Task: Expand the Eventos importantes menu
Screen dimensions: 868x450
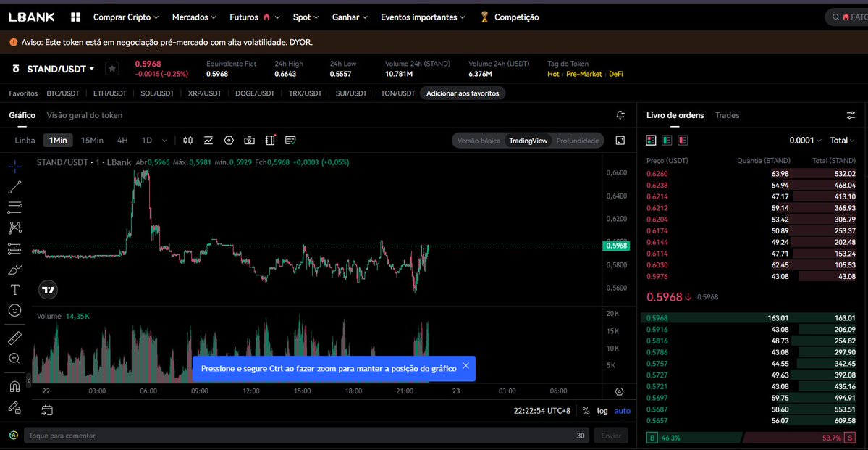Action: 423,17
